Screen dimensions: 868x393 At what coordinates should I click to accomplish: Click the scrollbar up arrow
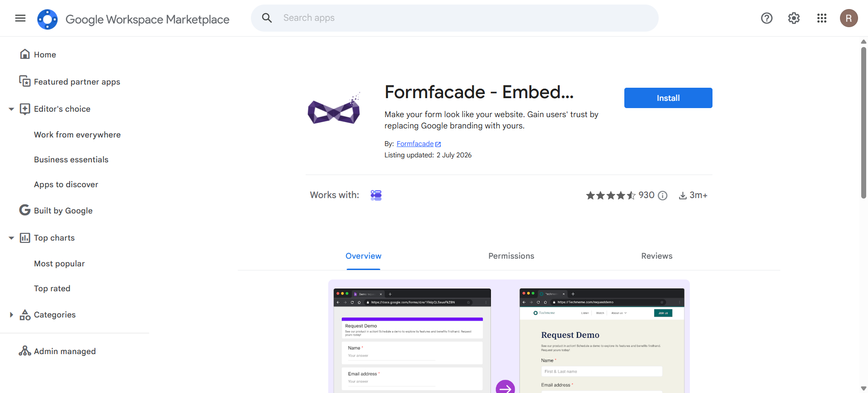(x=863, y=42)
